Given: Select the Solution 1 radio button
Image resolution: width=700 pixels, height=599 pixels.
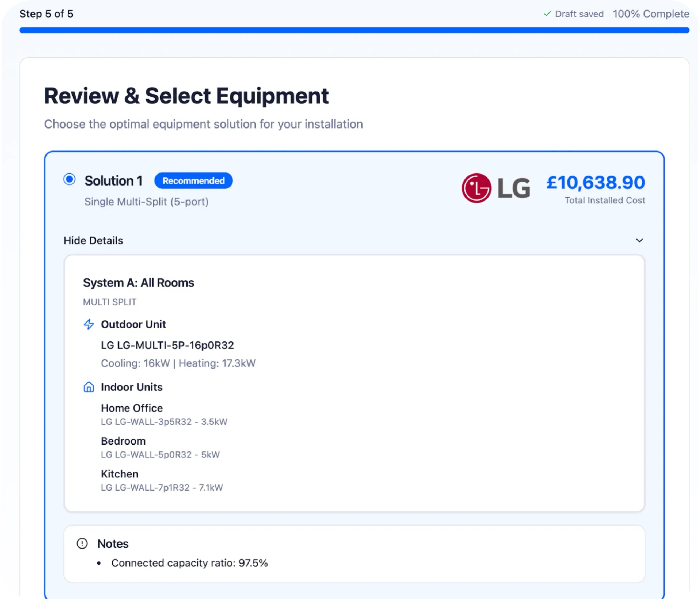Looking at the screenshot, I should (x=69, y=179).
